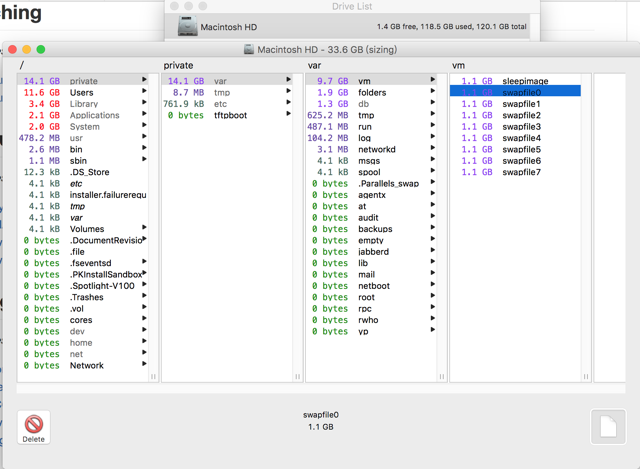
Task: Select the netboot folder
Action: 371,286
